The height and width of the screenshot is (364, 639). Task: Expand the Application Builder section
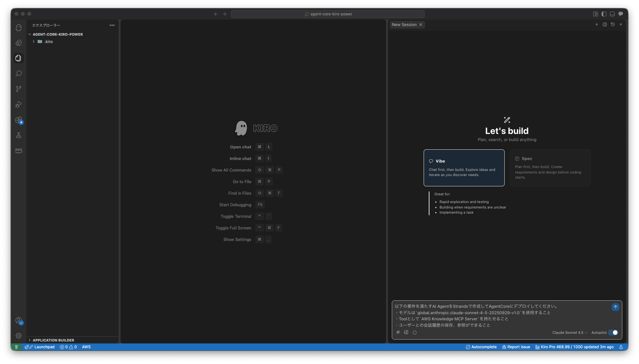(x=53, y=340)
